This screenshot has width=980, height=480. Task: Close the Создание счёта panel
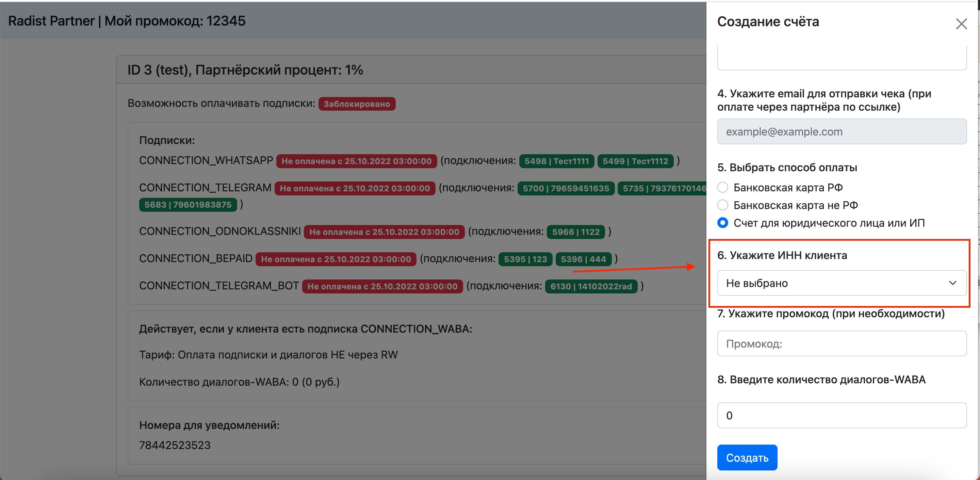pyautogui.click(x=961, y=24)
